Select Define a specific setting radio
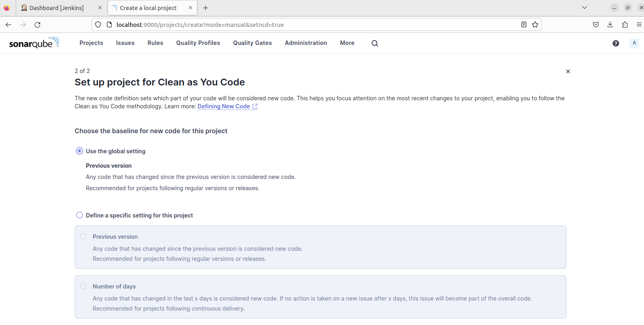This screenshot has width=644, height=325. click(x=80, y=215)
